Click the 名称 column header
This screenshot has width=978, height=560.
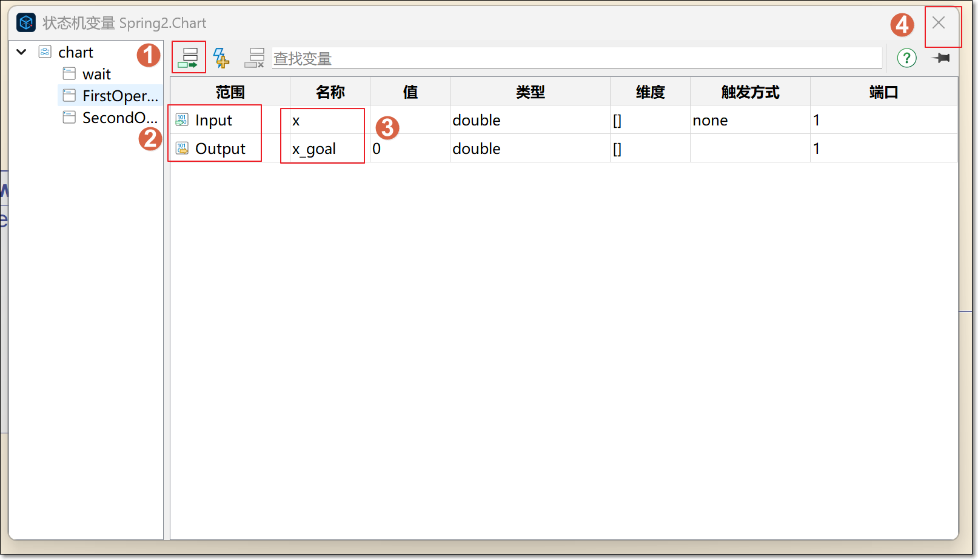click(330, 92)
